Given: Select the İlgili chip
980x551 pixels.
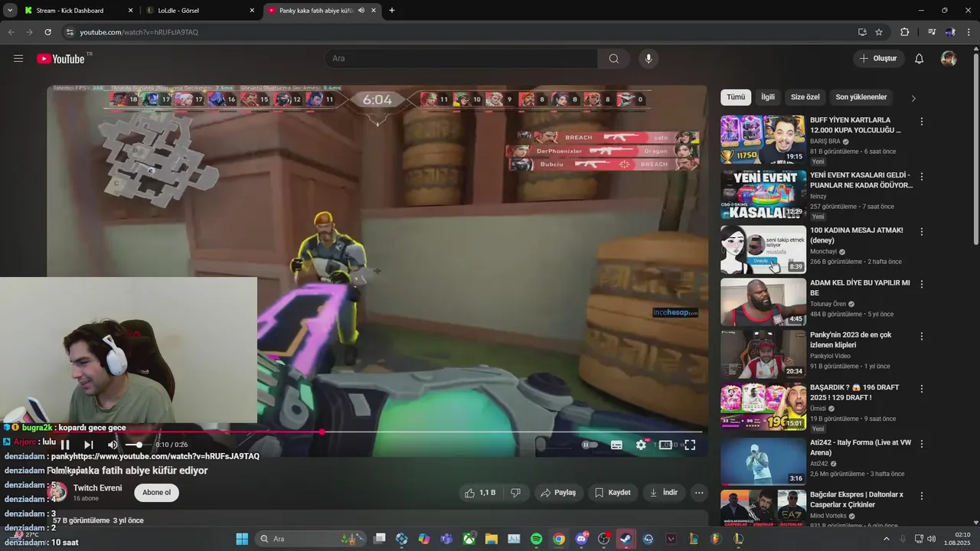Looking at the screenshot, I should point(768,97).
